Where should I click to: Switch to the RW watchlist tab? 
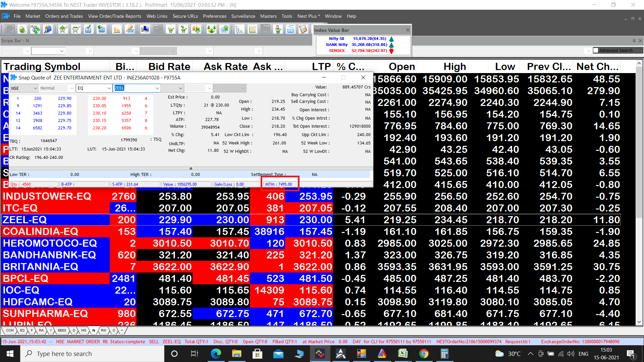[x=104, y=330]
